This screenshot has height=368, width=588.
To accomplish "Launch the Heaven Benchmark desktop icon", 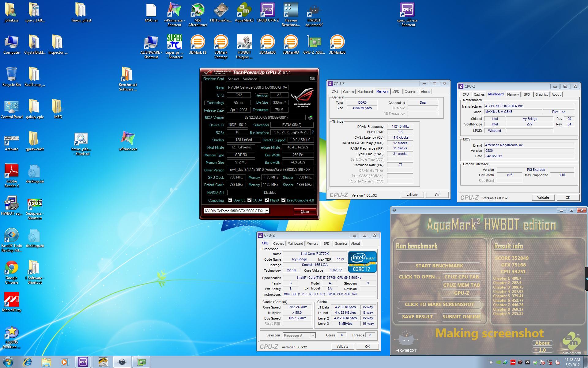I will pos(291,14).
